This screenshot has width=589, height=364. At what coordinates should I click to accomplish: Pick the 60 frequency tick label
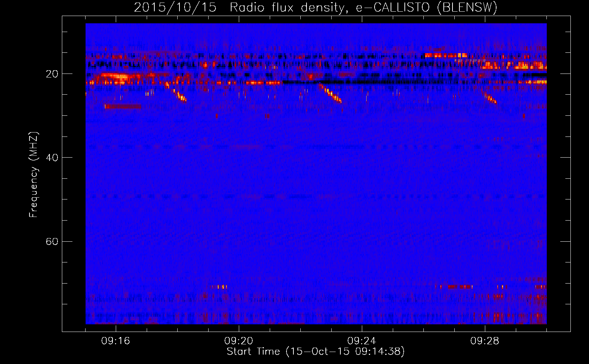click(52, 241)
